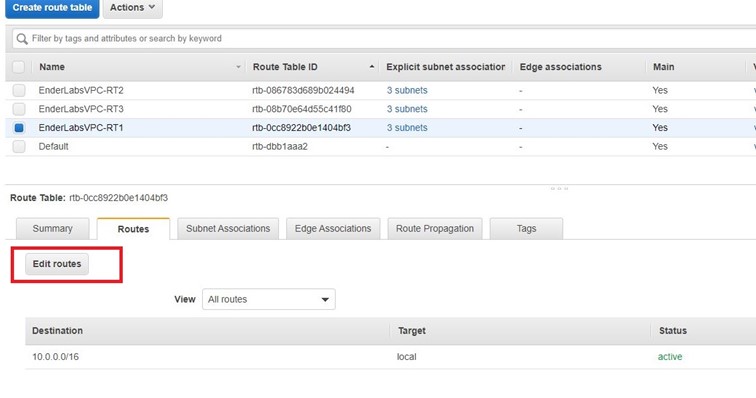This screenshot has width=756, height=398.
Task: Uncheck the EnderLabsVPC-RT1 row checkbox
Action: click(x=19, y=128)
